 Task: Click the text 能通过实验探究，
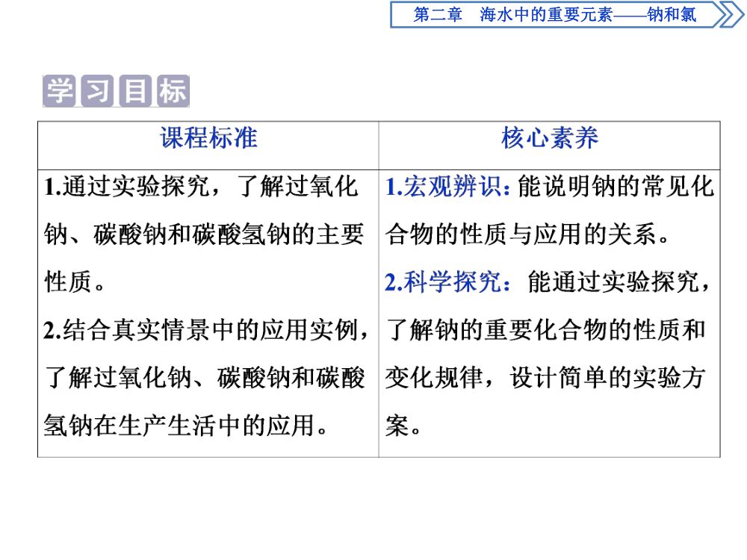coord(619,282)
